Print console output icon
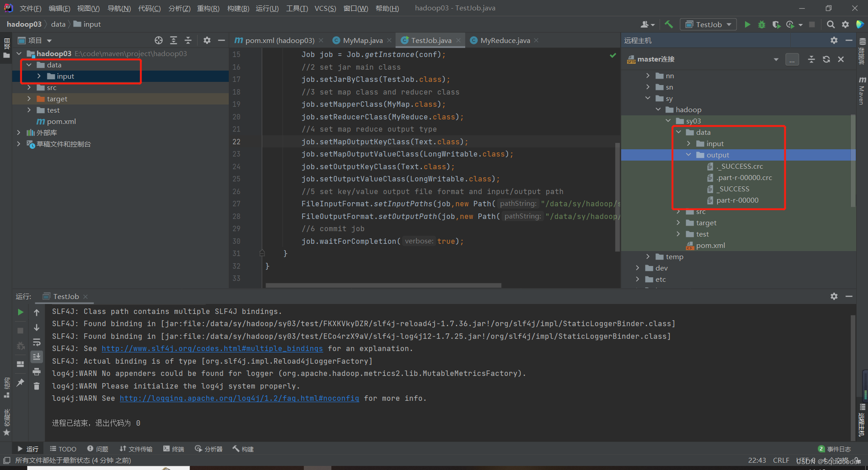Screen dimensions: 868x470 [37, 372]
